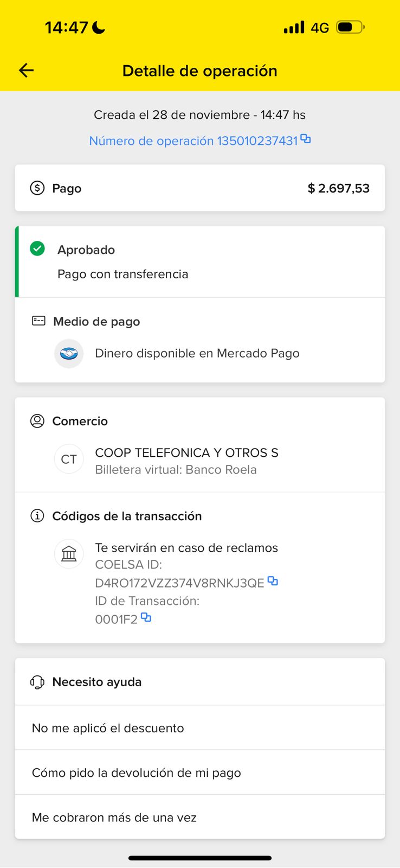
Task: Tap the back arrow icon
Action: click(x=26, y=71)
